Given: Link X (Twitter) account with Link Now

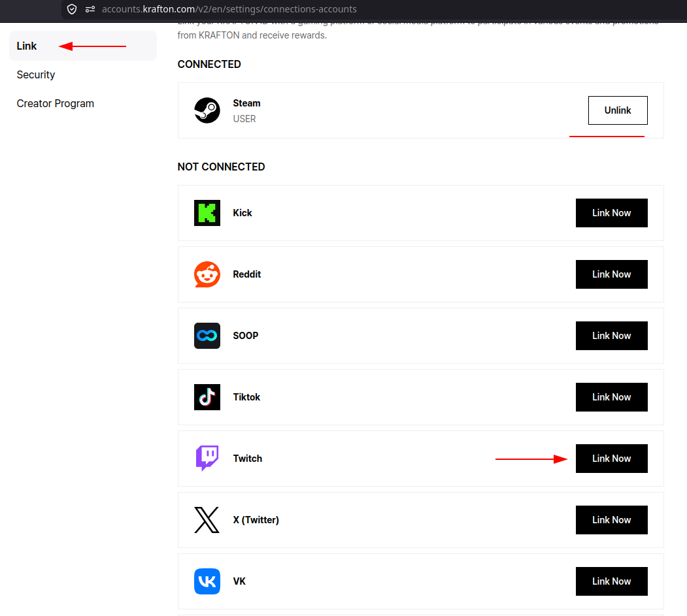Looking at the screenshot, I should (612, 520).
